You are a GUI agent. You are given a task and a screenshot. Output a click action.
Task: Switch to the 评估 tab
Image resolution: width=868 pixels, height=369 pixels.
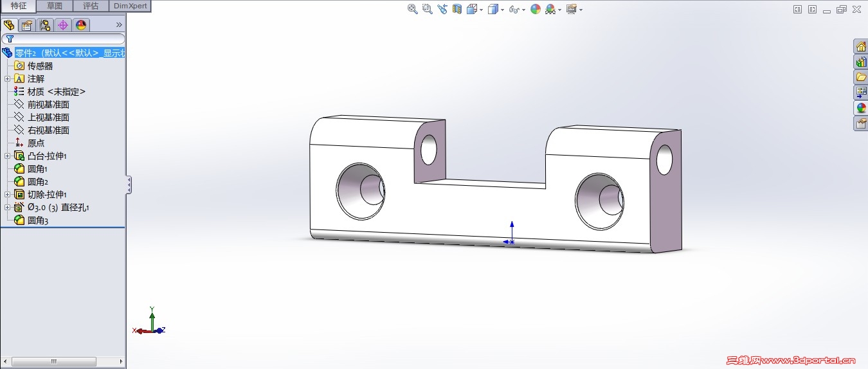coord(91,6)
